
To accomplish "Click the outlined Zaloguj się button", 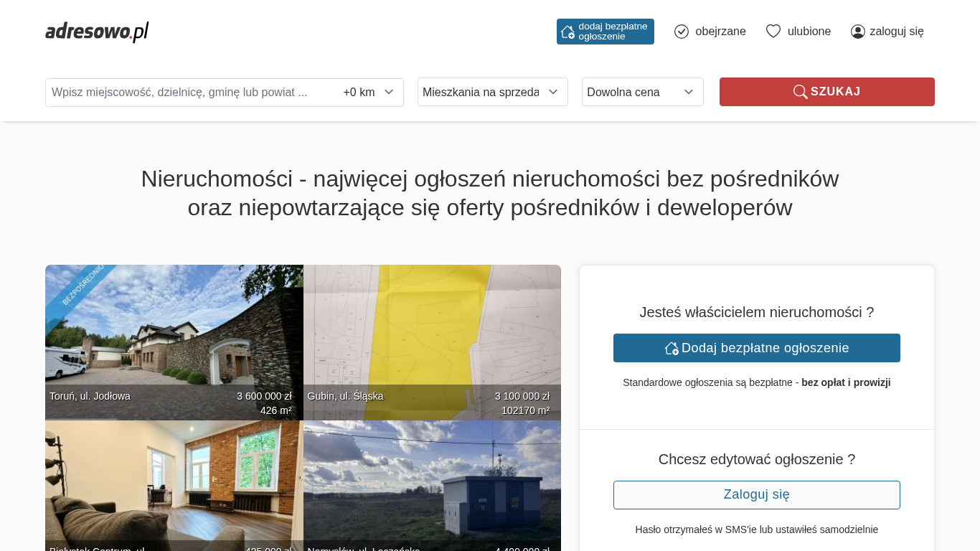I will 756,495.
